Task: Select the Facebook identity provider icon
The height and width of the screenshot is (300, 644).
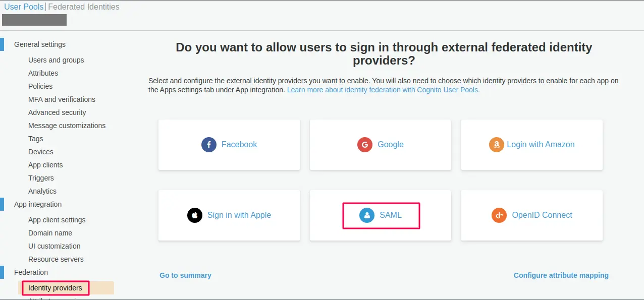Action: 208,145
